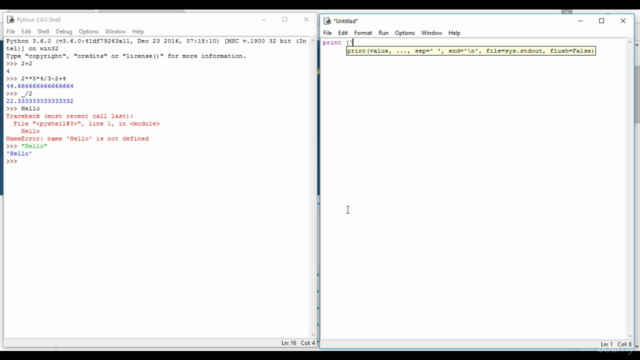Click scroll up arrow of editor scrollbar
640x360 pixels.
[x=629, y=42]
